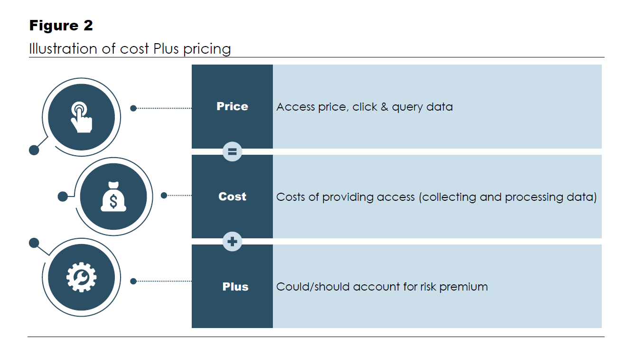Screen dimensions: 644x357
Task: Click the dot connector beside Price row
Action: tap(133, 108)
